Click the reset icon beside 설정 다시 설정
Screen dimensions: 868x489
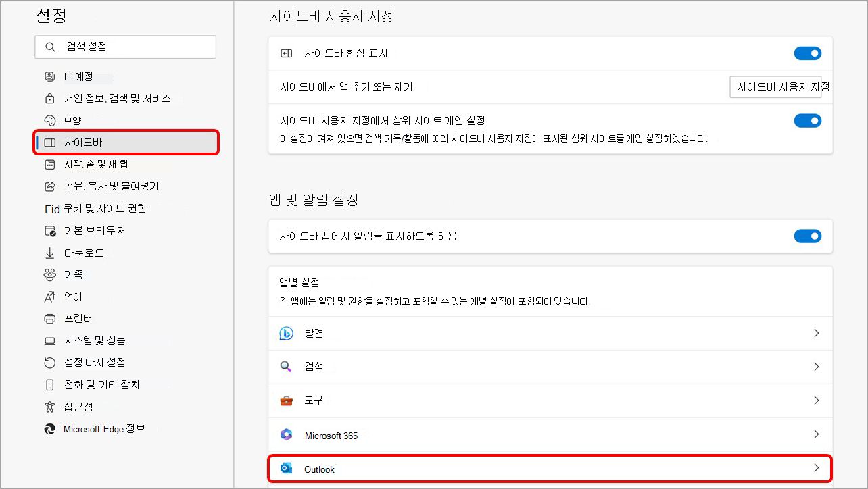49,362
